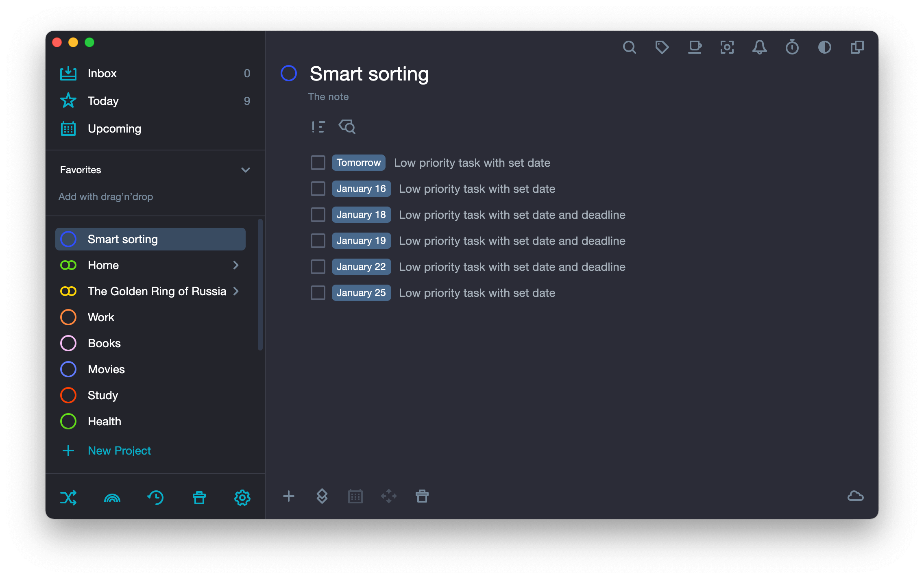Screen dimensions: 924x579
Task: Expand the Home project chevron
Action: [x=236, y=265]
